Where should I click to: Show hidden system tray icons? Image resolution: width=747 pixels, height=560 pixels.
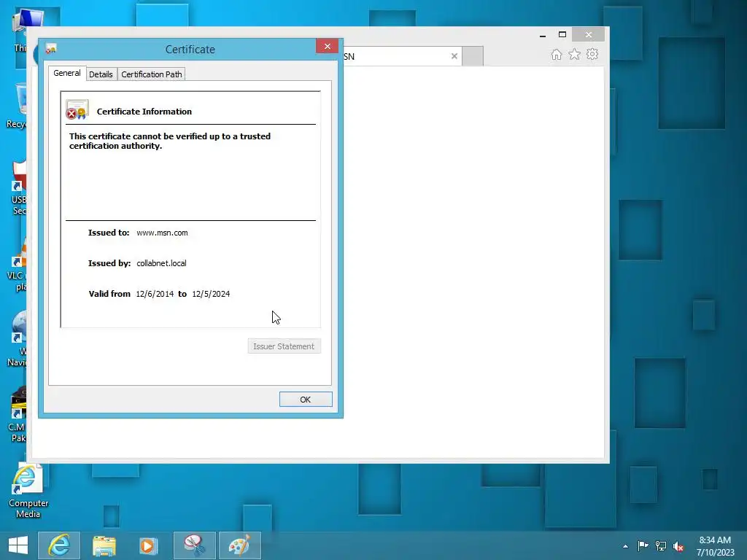point(625,546)
